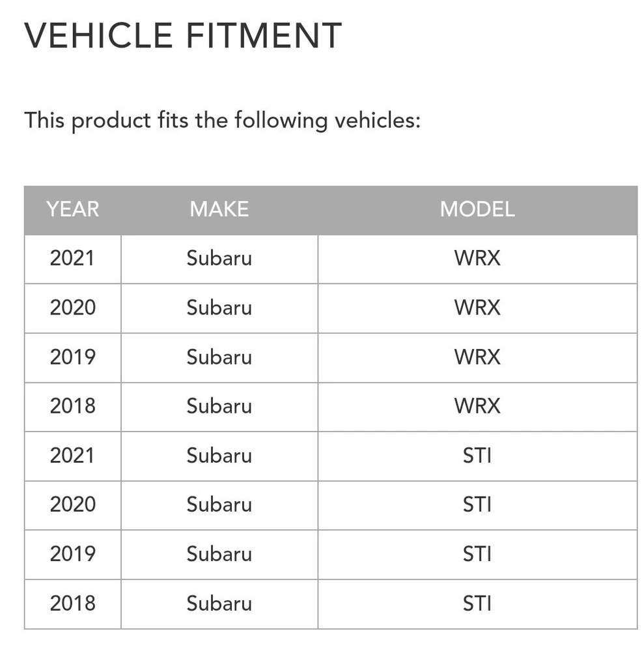644x651 pixels.
Task: Click the STI model cell for 2021
Action: coord(477,456)
